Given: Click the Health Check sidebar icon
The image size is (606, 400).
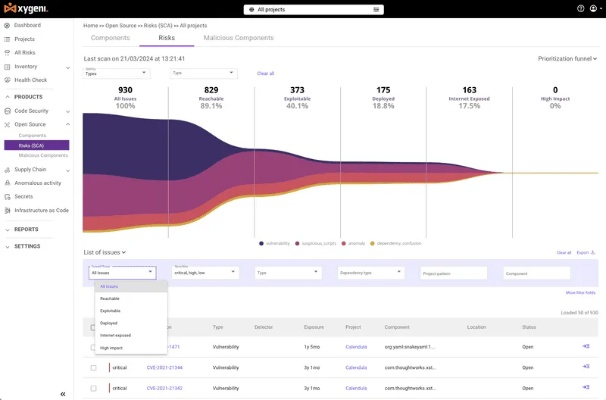Looking at the screenshot, I should pos(9,80).
